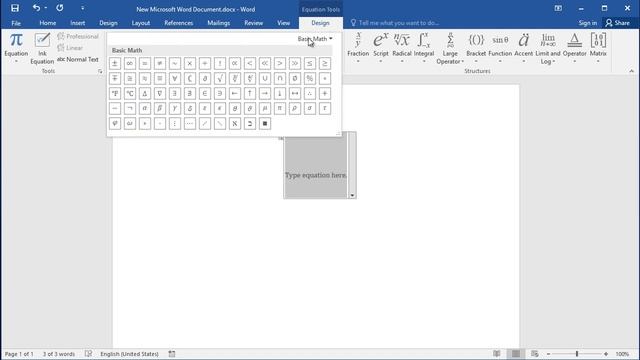Open the Integral structures dropdown
The height and width of the screenshot is (360, 640).
point(424,48)
